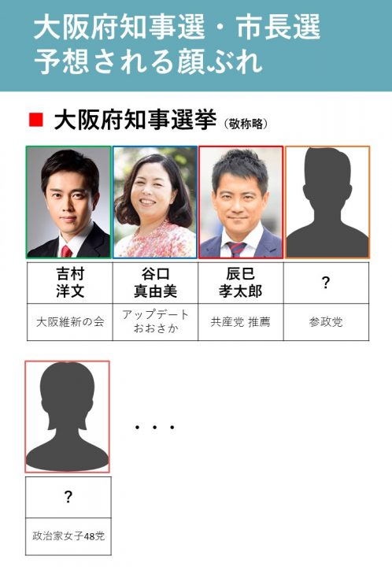Click the (敬称略) note text
Screen dimensions: 392x567
(x=246, y=124)
